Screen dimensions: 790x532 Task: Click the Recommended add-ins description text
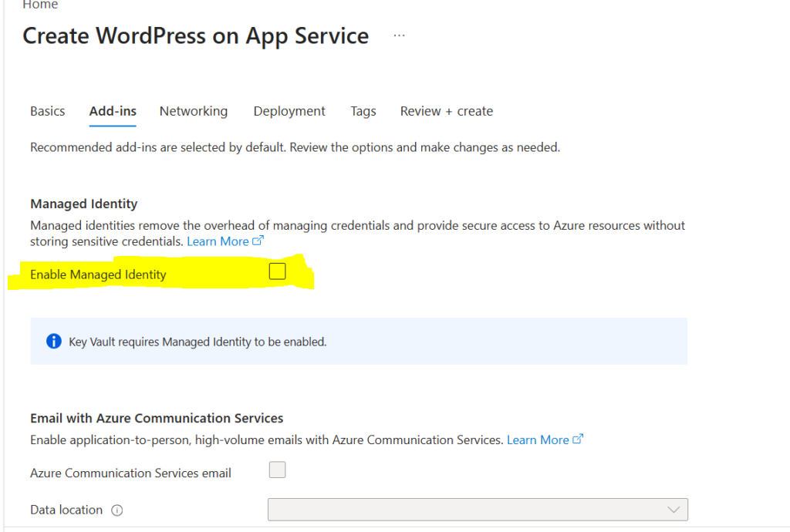(x=295, y=147)
